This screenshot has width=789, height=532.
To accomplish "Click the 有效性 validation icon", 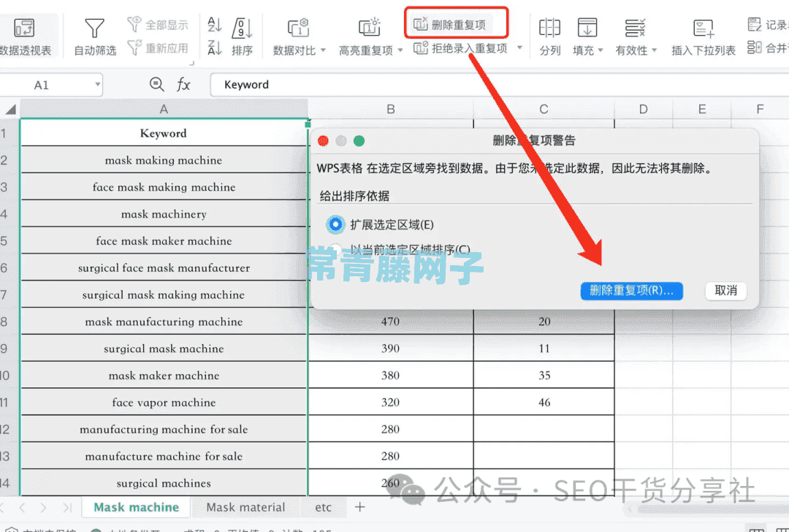I will pos(635,28).
